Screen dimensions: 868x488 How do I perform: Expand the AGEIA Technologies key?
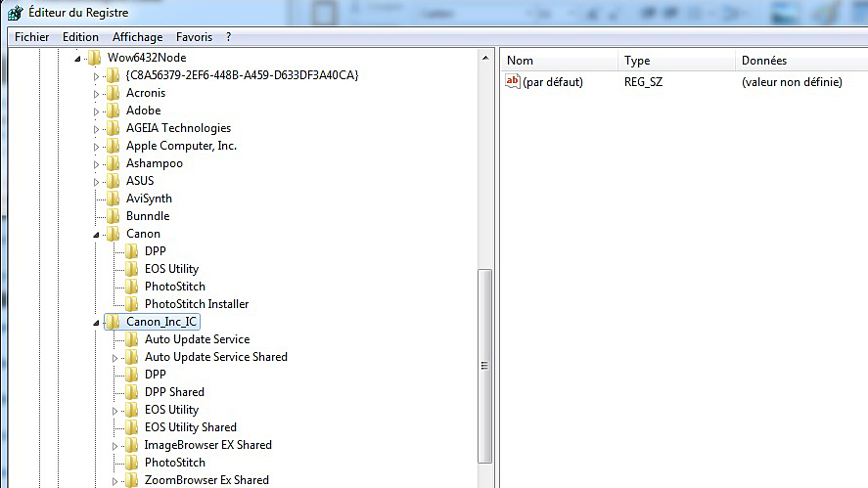click(96, 129)
